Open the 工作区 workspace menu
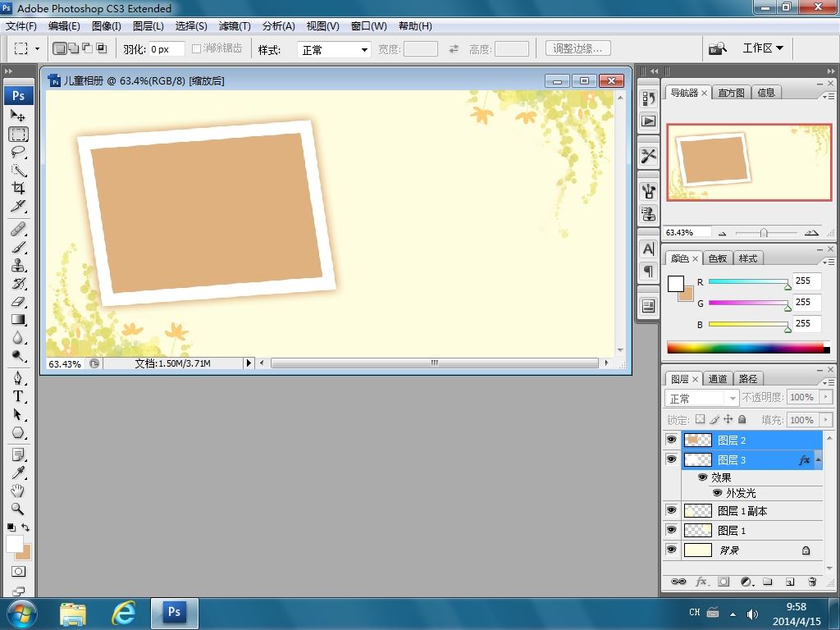The height and width of the screenshot is (630, 840). pos(763,48)
